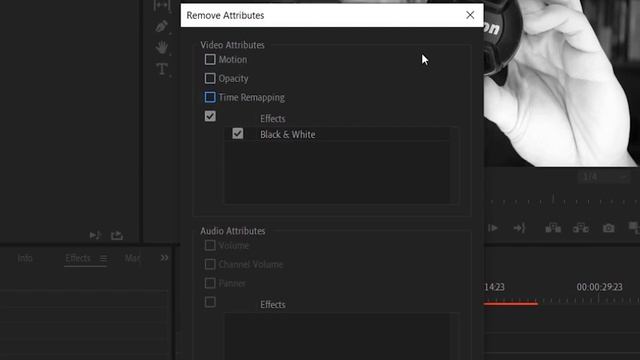Click the Time Remapping label
This screenshot has height=360, width=640.
pyautogui.click(x=251, y=97)
